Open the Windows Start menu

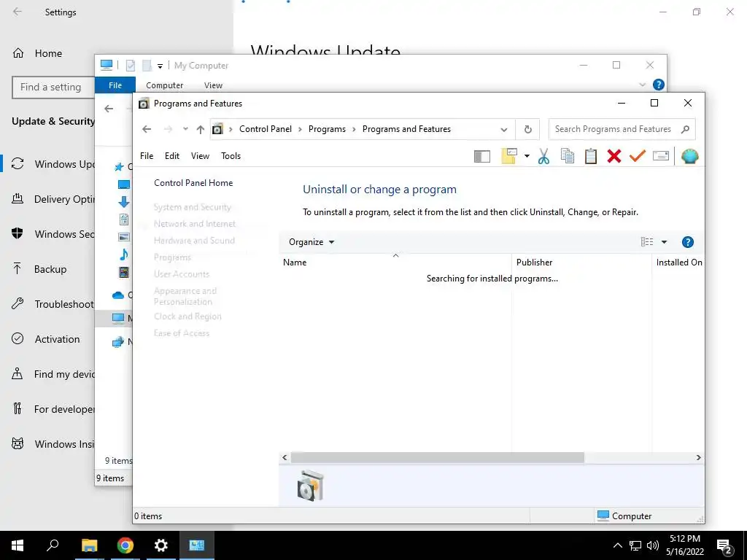coord(18,545)
